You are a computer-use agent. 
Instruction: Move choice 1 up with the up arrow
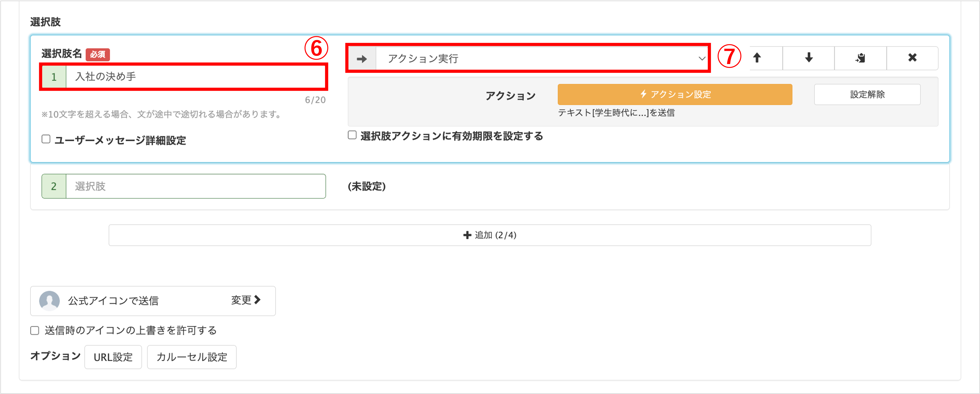click(757, 58)
